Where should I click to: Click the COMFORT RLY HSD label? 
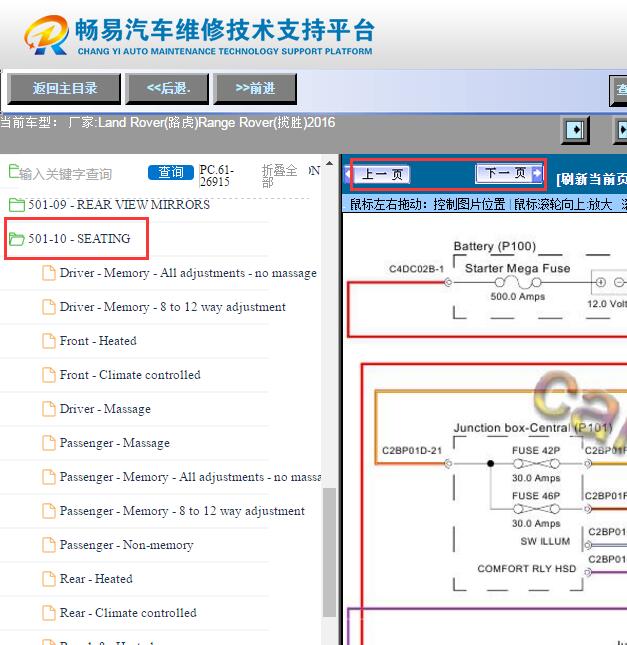(x=526, y=568)
